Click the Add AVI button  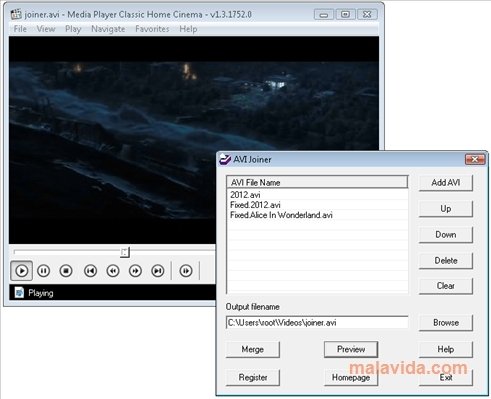[x=446, y=183]
